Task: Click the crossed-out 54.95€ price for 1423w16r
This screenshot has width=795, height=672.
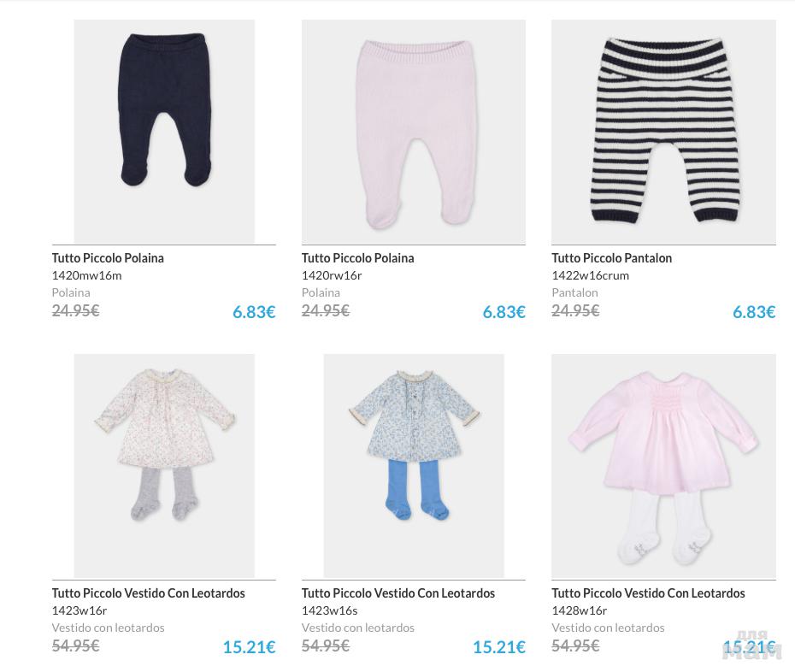Action: pos(75,646)
